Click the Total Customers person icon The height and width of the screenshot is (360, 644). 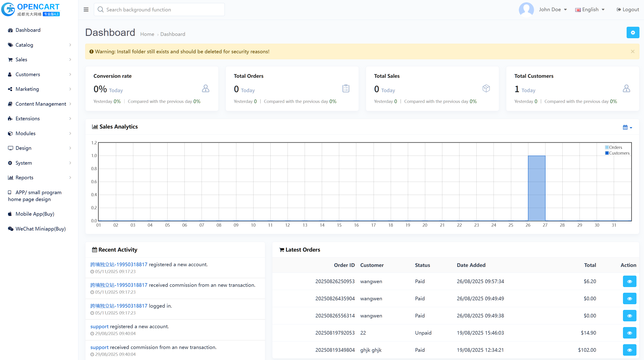coord(626,88)
